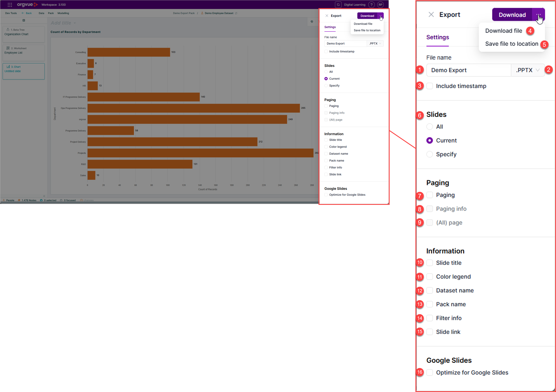
Task: Choose Save file to location in small dropdown
Action: click(x=367, y=30)
